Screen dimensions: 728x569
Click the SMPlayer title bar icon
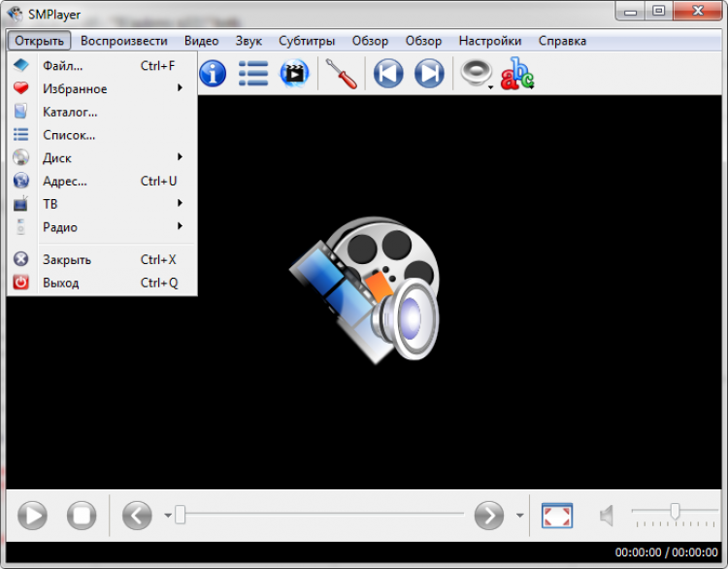[15, 14]
